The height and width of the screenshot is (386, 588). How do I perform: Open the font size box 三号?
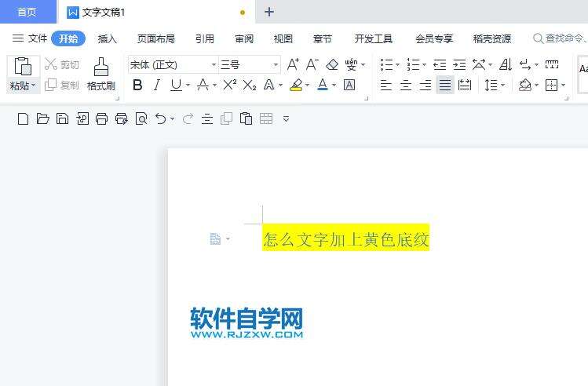(250, 65)
